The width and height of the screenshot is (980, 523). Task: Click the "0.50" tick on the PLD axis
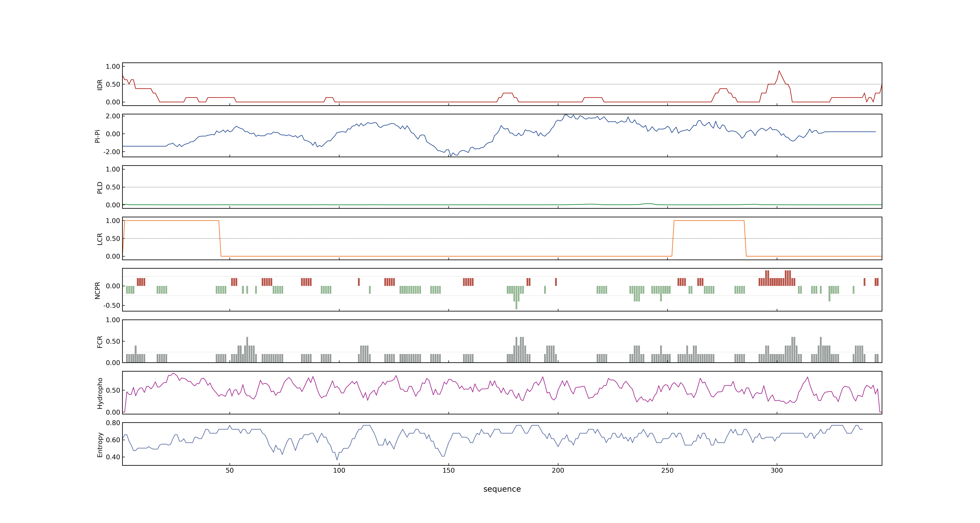(x=113, y=187)
